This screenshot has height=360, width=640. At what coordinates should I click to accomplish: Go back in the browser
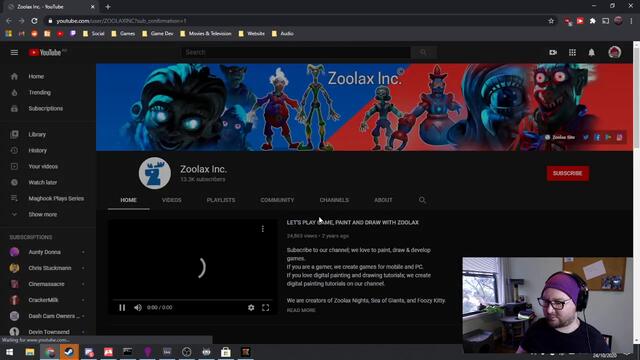pyautogui.click(x=9, y=21)
